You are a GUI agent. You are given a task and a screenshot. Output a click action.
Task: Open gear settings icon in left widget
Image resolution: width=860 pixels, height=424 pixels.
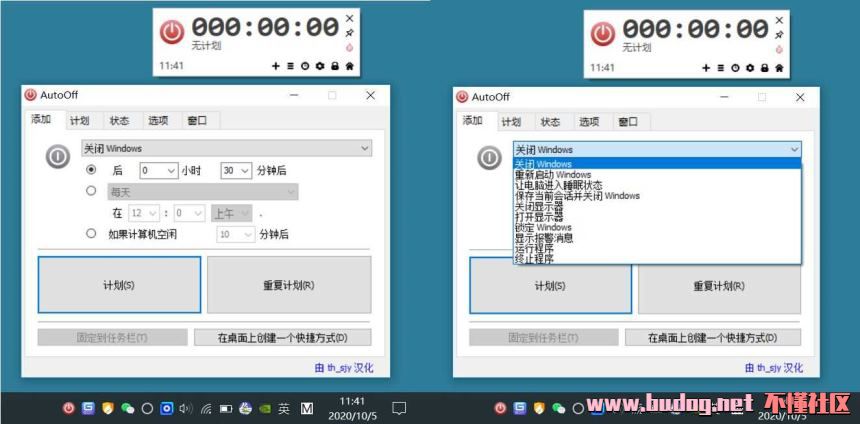click(x=320, y=66)
